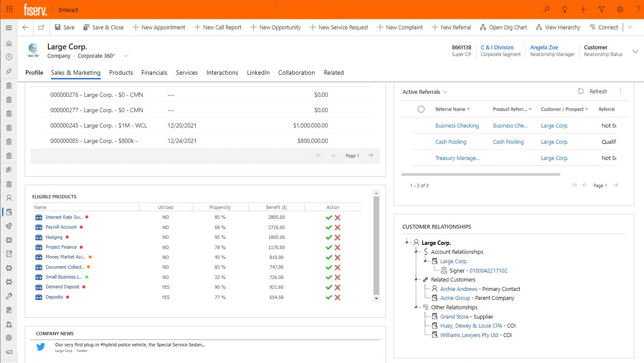The width and height of the screenshot is (644, 363).
Task: Select the Home icon in the sidebar
Action: (9, 43)
